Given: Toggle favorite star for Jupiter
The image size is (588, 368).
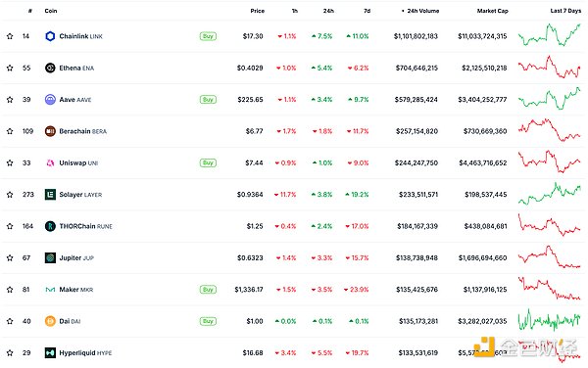Looking at the screenshot, I should click(x=10, y=258).
